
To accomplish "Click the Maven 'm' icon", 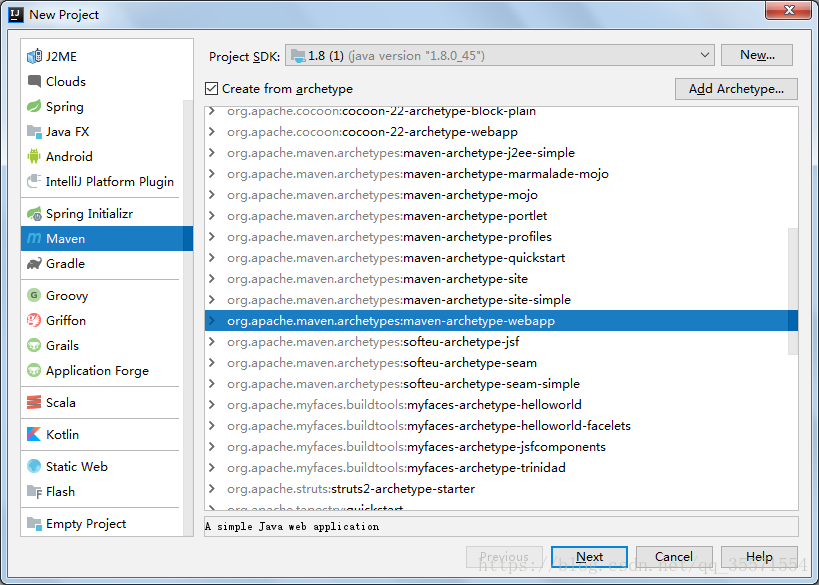I will [x=34, y=238].
